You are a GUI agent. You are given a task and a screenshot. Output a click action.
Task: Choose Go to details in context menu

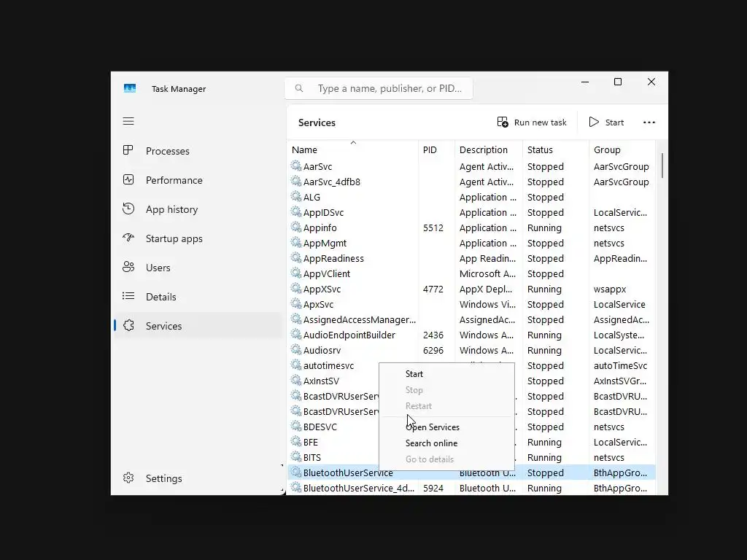446,459
